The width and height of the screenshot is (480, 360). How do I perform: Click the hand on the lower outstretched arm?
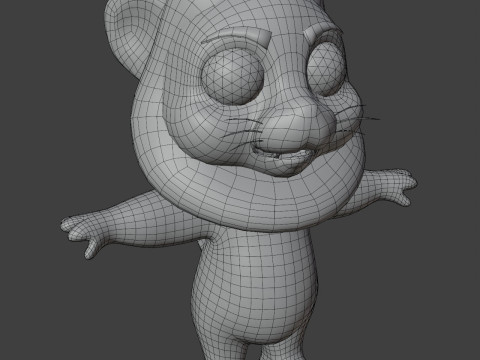coord(84,232)
